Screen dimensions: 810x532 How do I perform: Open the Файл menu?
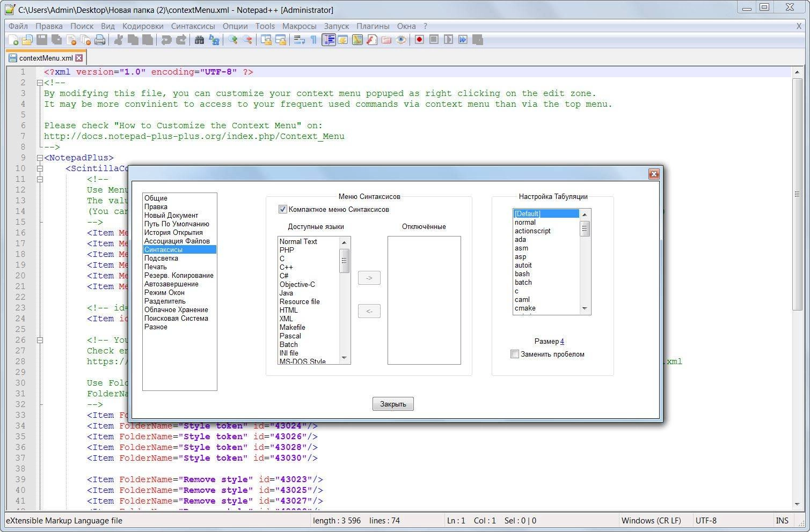18,26
